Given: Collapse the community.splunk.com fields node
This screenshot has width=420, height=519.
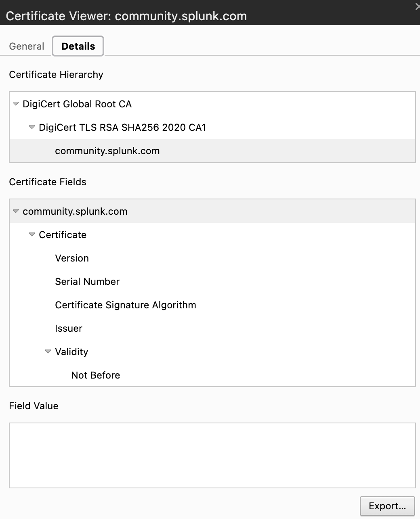Looking at the screenshot, I should pyautogui.click(x=15, y=211).
